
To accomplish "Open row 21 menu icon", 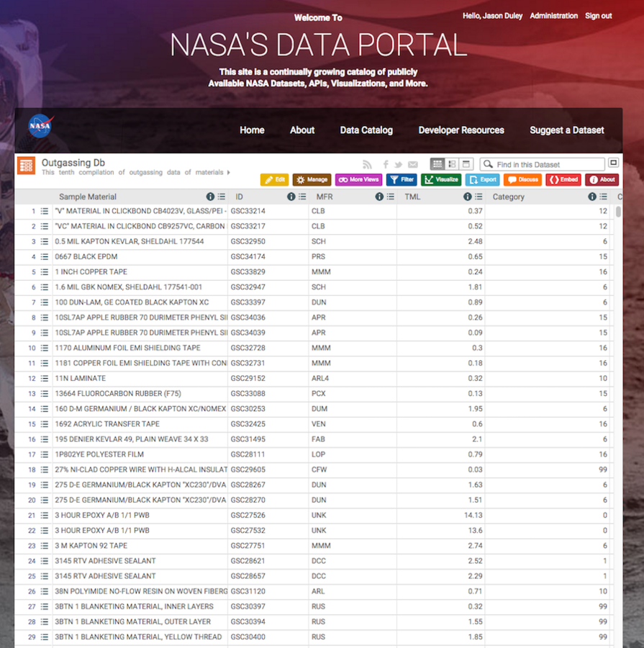I will coord(45,516).
